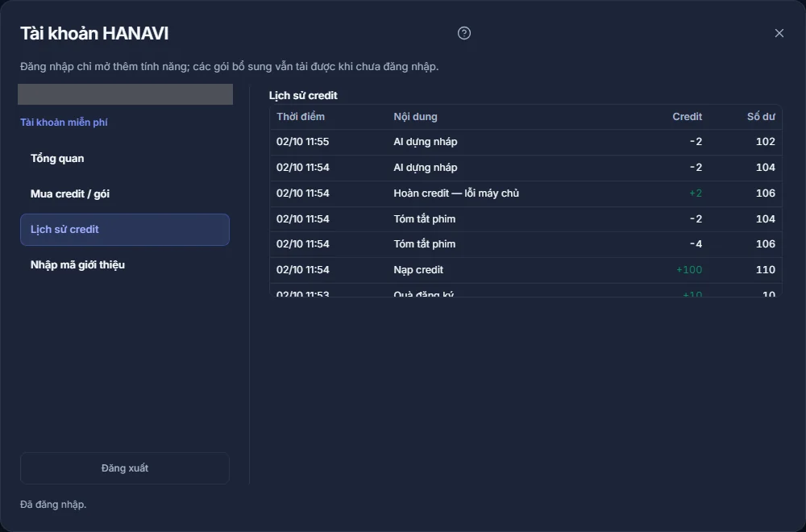
Task: Close the Tài khoản HANAVI dialog
Action: 779,33
